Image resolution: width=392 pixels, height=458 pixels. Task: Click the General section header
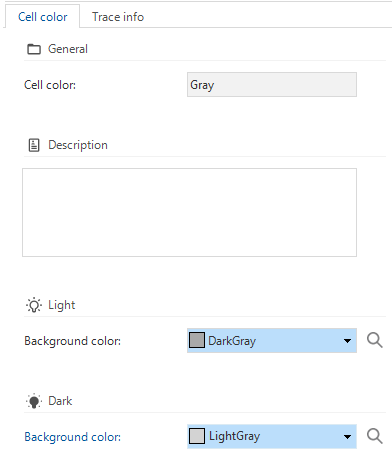(x=68, y=49)
